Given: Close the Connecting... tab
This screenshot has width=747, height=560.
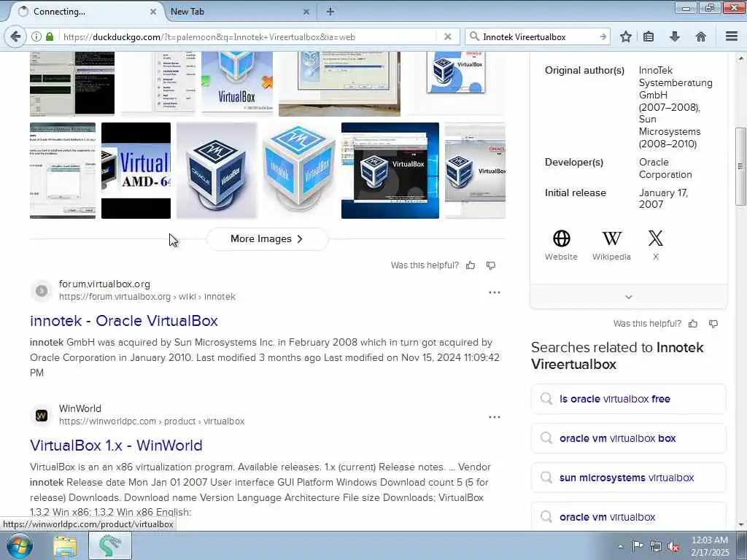Looking at the screenshot, I should click(153, 12).
